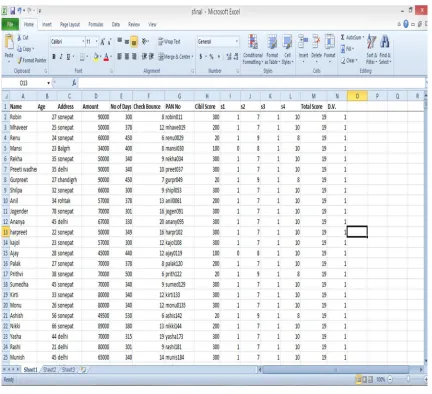Switch to the Page Layout tab
Viewport: 432px width, 394px height.
coord(70,24)
